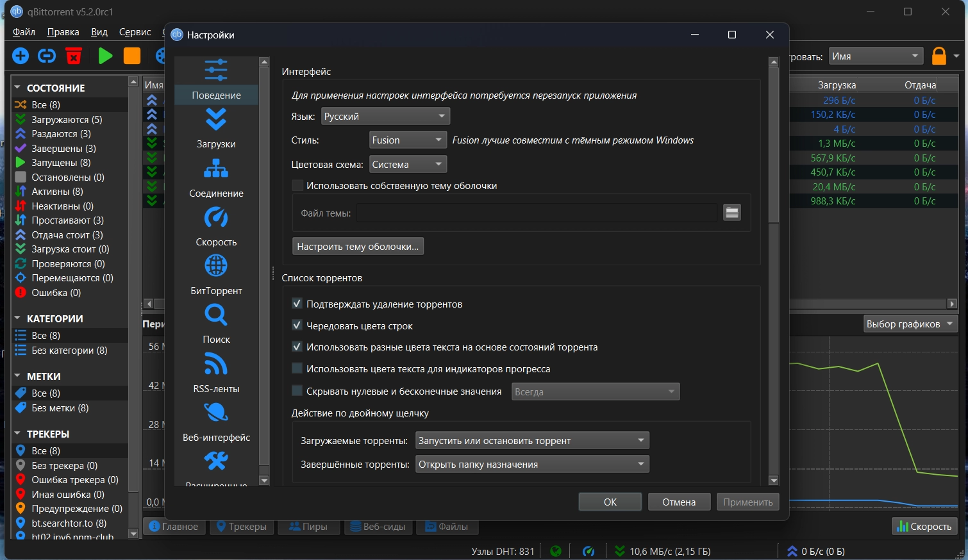The height and width of the screenshot is (560, 968).
Task: Select the Скорость settings icon
Action: tap(216, 218)
